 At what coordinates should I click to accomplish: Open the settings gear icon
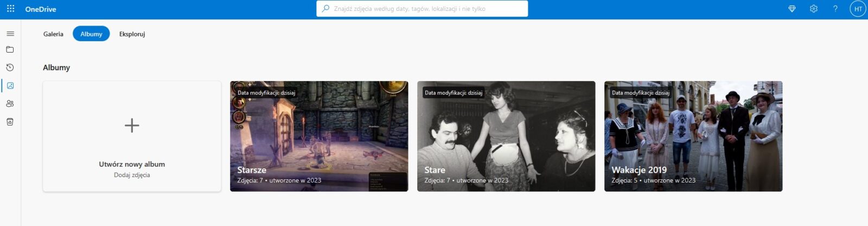(814, 9)
